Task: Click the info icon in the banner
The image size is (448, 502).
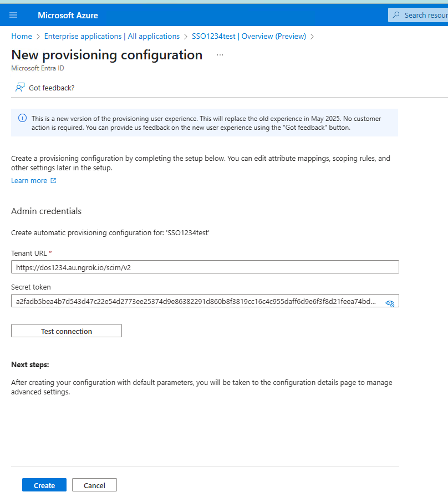Action: 22,118
